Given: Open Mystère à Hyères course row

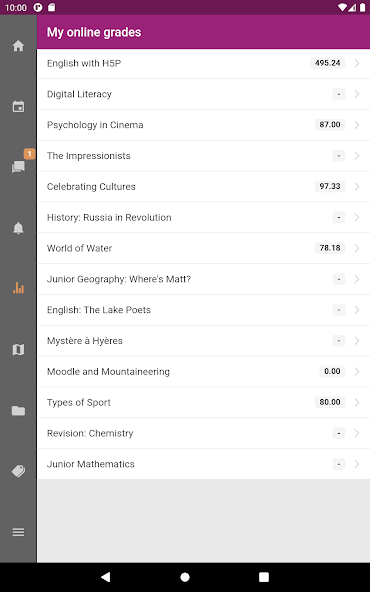Looking at the screenshot, I should [204, 341].
